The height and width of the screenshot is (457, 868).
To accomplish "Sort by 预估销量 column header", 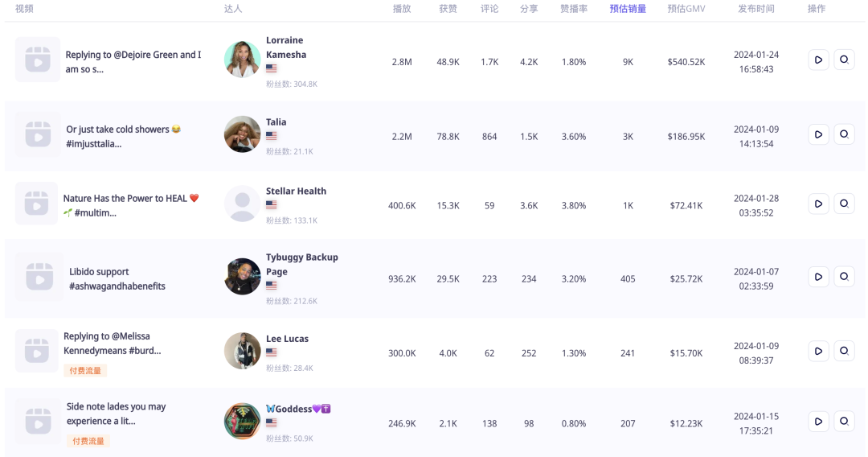I will (628, 9).
